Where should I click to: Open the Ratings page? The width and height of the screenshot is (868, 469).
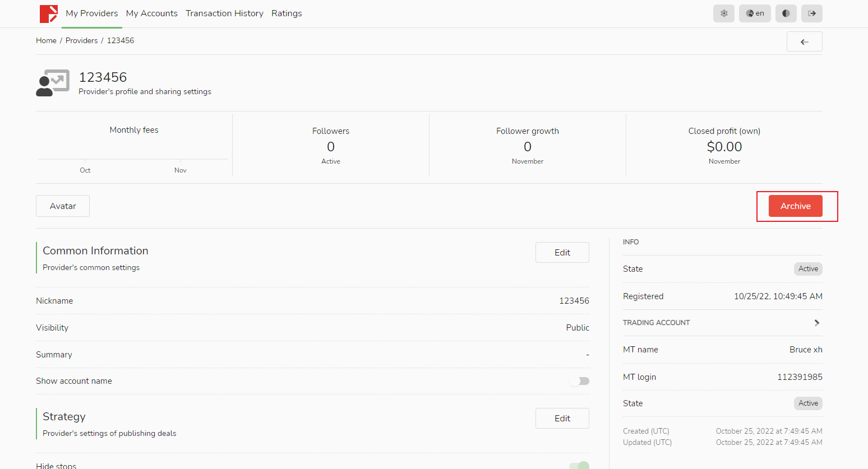click(287, 13)
